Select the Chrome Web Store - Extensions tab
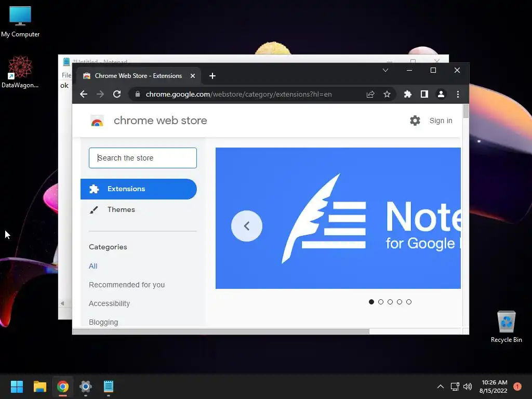The image size is (532, 399). pos(138,76)
